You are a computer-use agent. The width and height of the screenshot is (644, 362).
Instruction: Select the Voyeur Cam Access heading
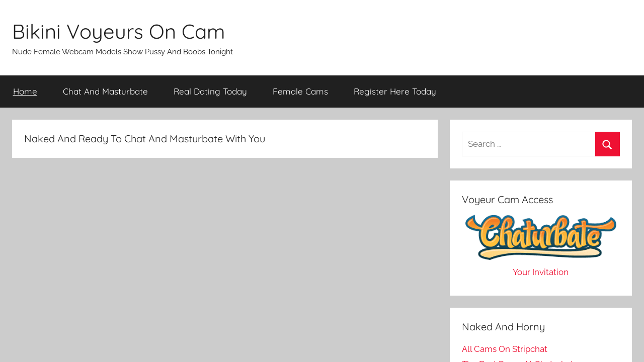507,200
